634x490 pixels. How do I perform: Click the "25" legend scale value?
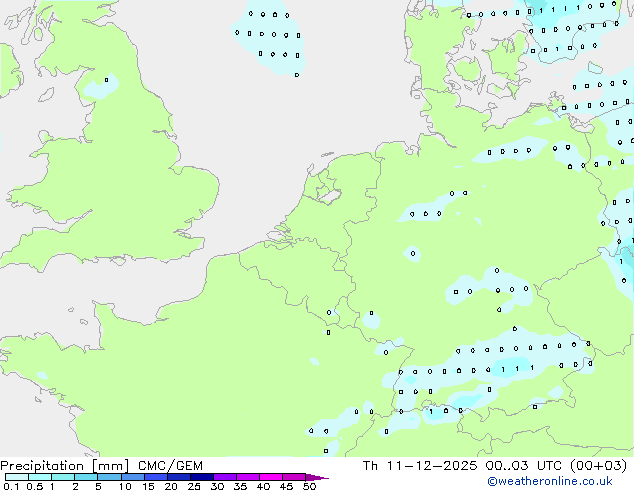point(194,486)
